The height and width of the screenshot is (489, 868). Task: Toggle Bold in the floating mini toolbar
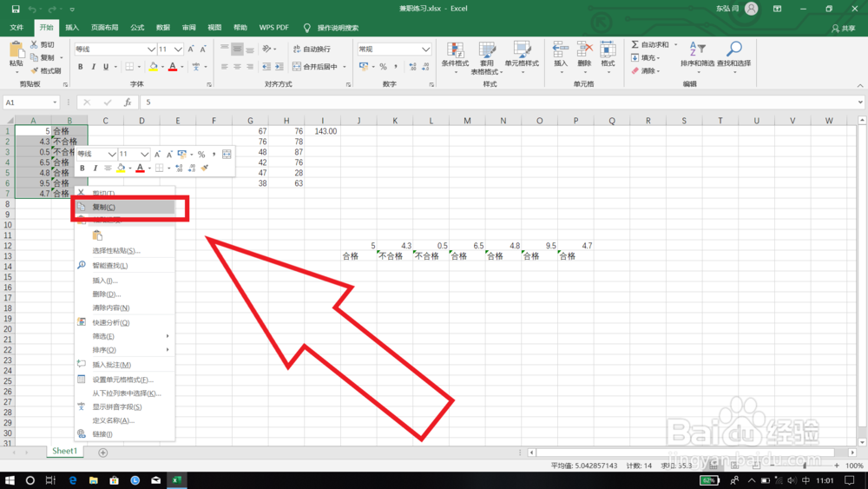[x=82, y=168]
